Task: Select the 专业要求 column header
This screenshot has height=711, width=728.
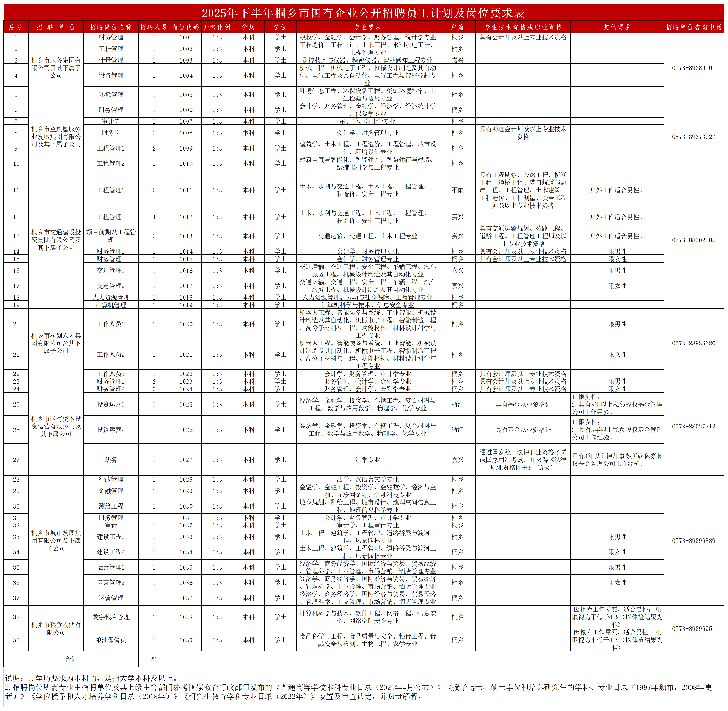Action: point(367,27)
